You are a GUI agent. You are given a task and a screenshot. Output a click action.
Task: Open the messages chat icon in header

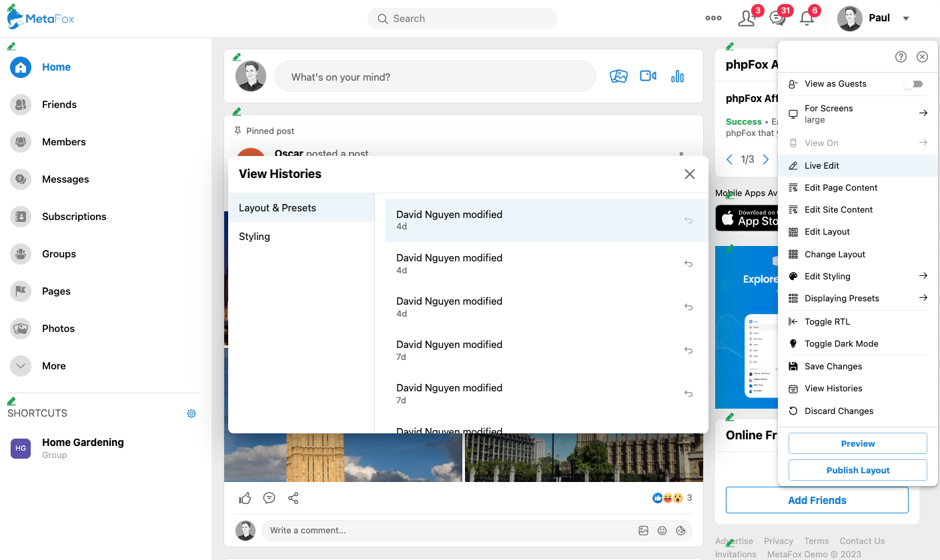(777, 19)
